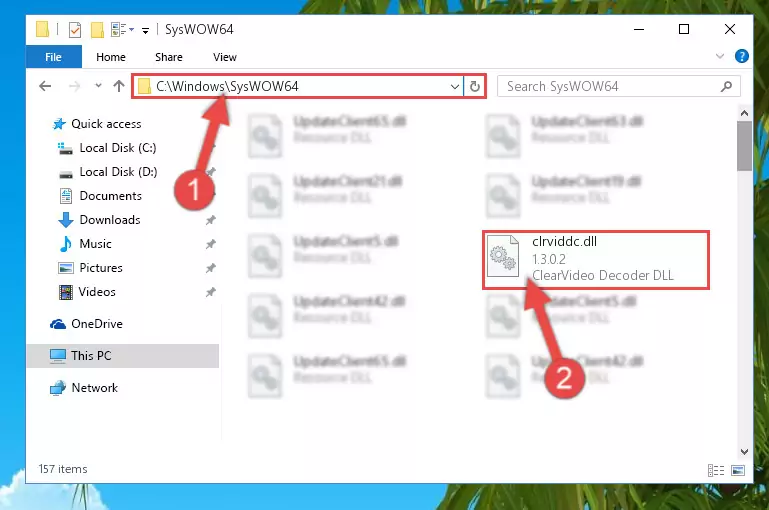Screen dimensions: 769x510
Task: Open Documents in the sidebar
Action: tap(101, 196)
